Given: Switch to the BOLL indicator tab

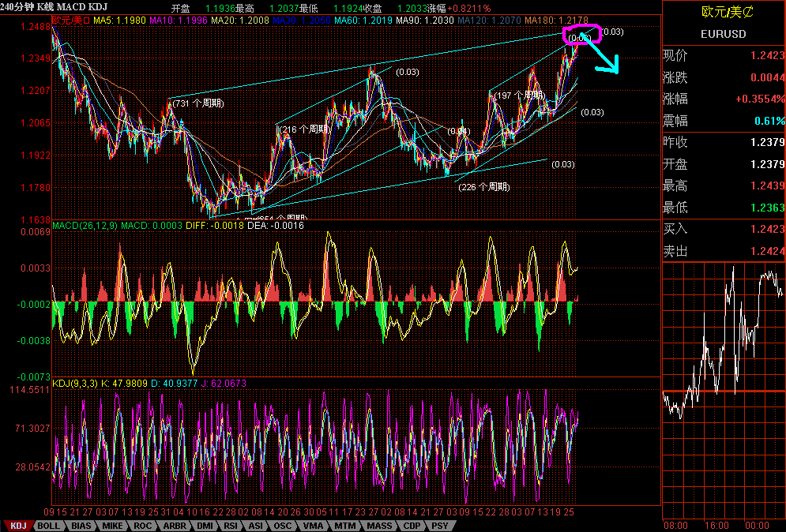Looking at the screenshot, I should click(49, 526).
